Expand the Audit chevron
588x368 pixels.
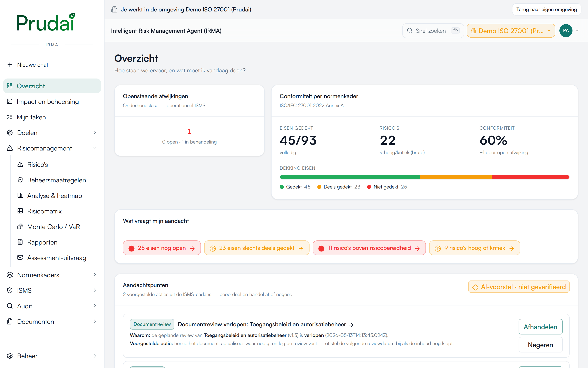(95, 306)
